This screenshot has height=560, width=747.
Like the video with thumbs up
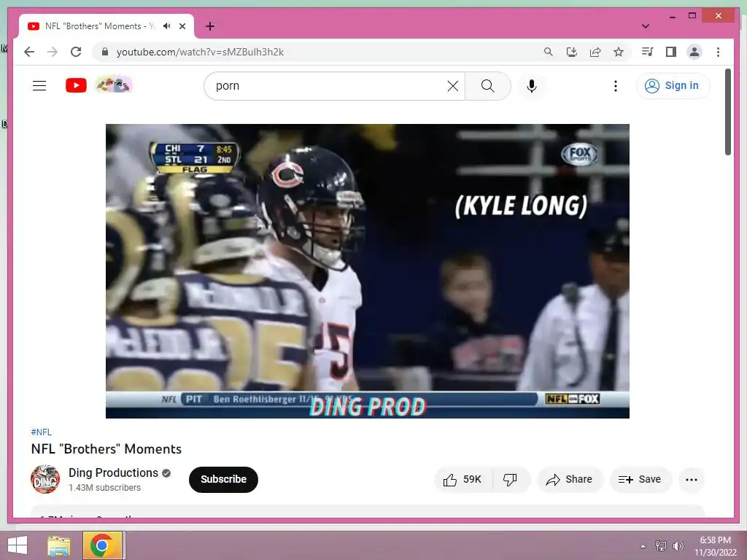click(x=463, y=480)
